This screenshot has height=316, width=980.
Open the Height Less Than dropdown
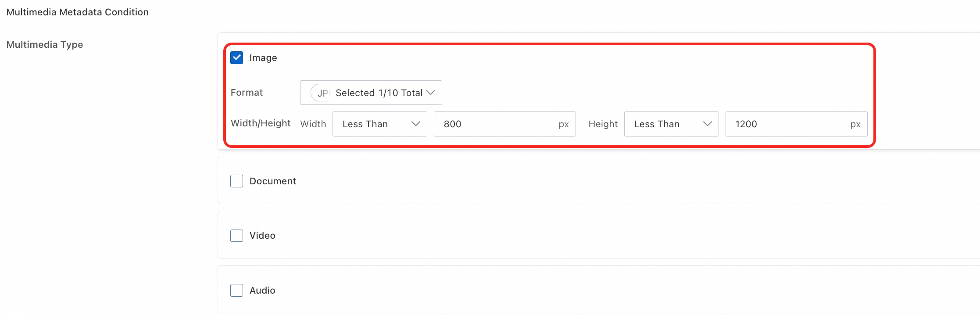(671, 124)
